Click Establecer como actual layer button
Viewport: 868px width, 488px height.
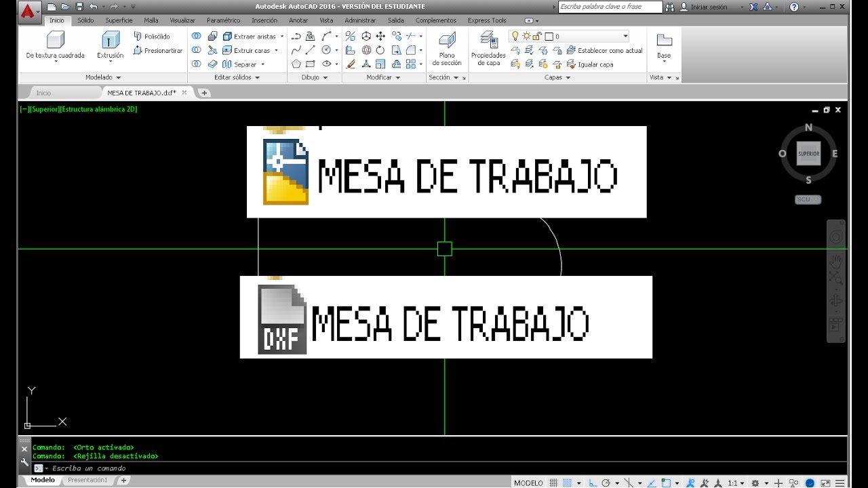(x=604, y=50)
